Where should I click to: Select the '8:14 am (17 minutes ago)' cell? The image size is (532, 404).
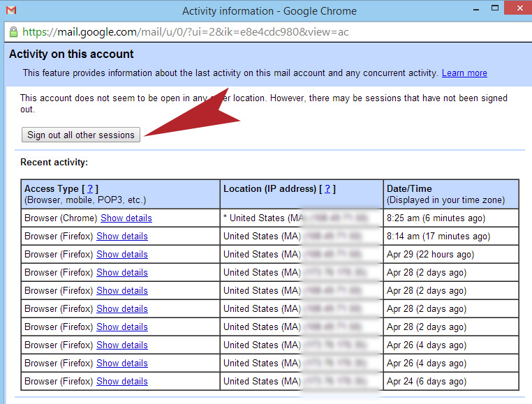[x=451, y=236]
